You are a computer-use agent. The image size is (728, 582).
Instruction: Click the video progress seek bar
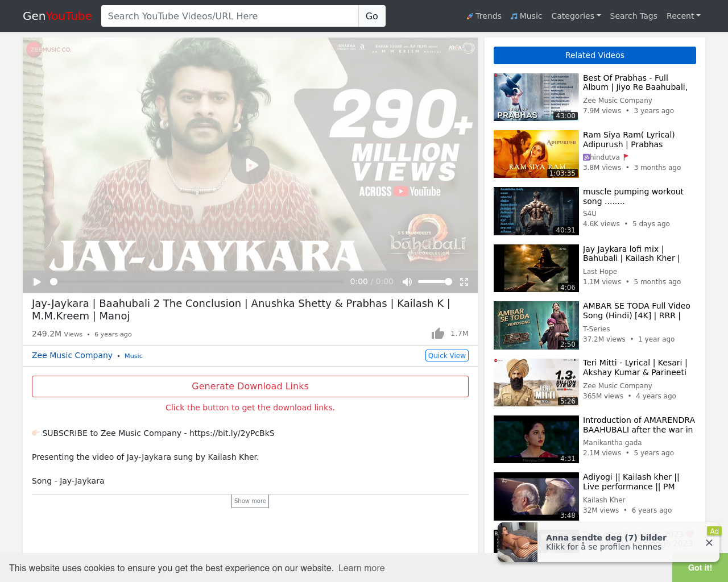(197, 282)
